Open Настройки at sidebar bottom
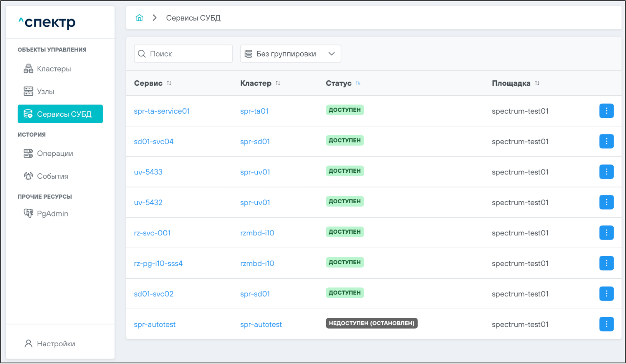Screen dimensions: 626x364 click(x=56, y=344)
